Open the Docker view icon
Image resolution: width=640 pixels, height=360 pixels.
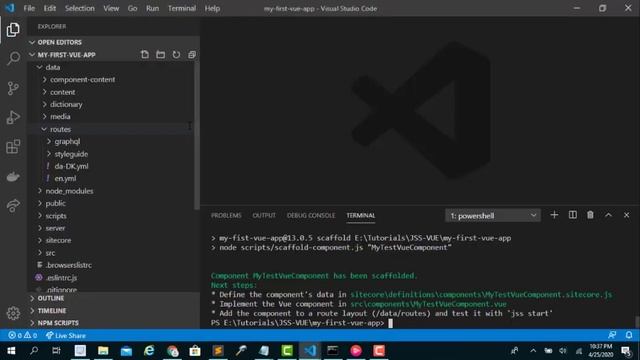13,176
